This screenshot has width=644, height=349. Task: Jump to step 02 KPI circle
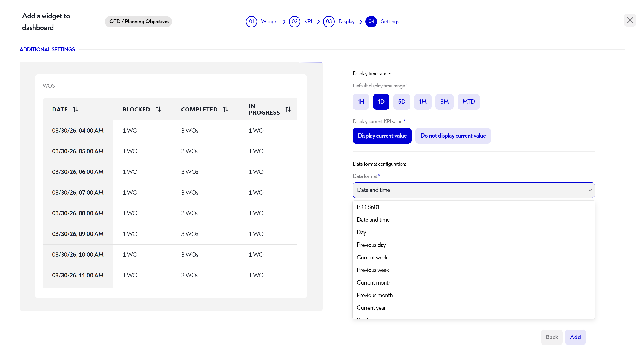coord(294,22)
